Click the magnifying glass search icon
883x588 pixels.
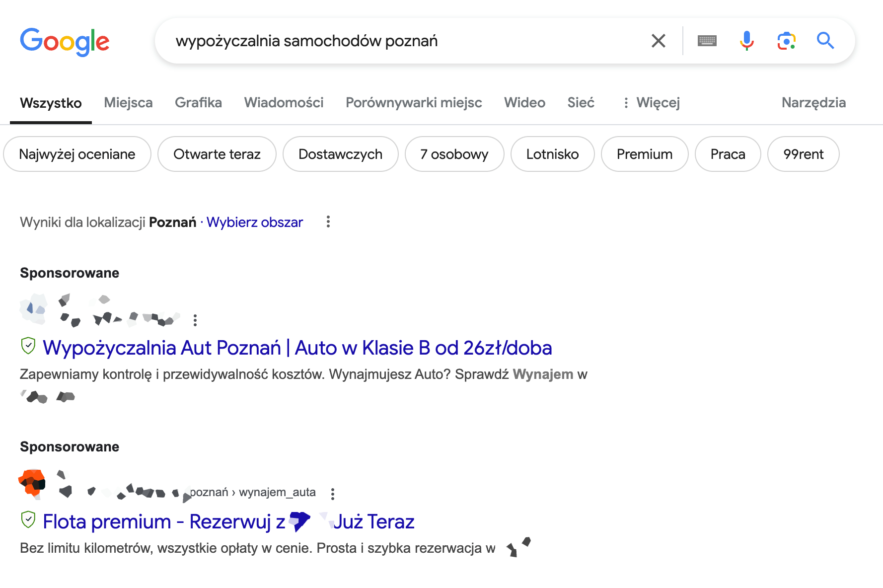pyautogui.click(x=825, y=41)
